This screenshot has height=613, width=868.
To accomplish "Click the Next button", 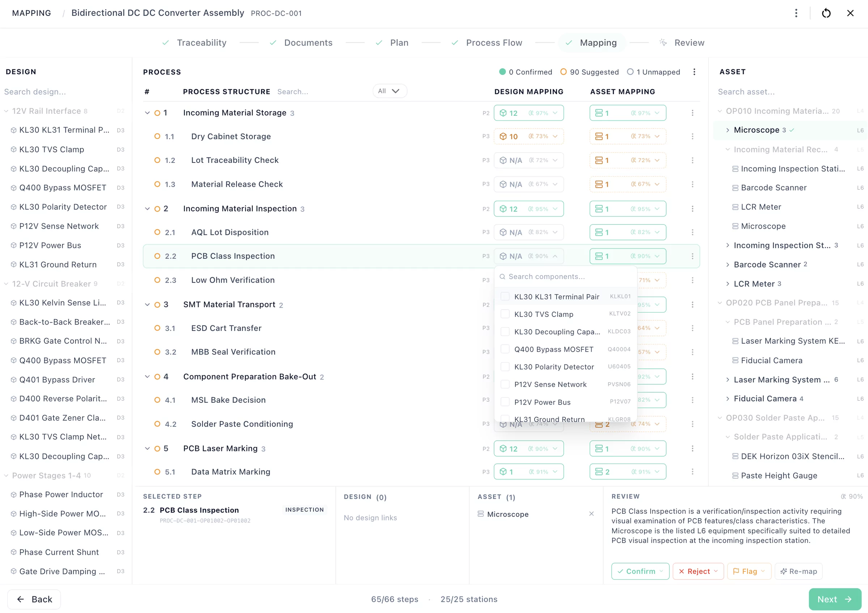I will pos(835,599).
